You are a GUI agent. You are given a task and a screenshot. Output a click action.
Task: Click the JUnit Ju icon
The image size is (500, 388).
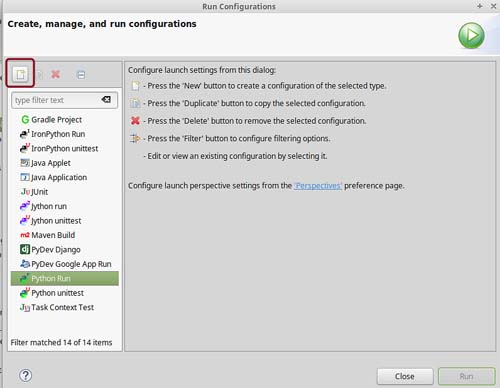25,192
